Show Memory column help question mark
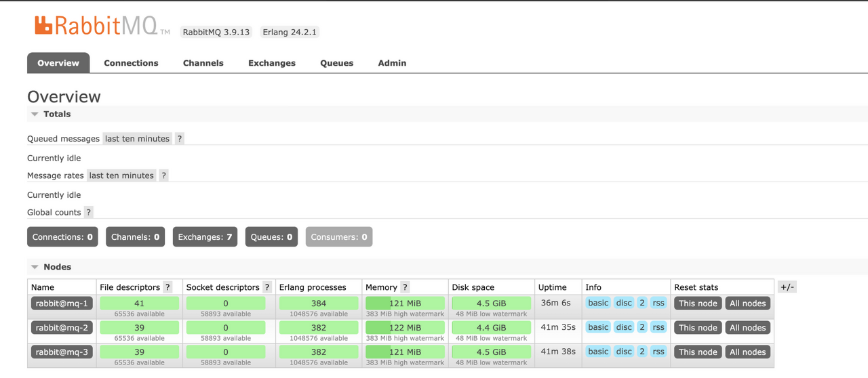The width and height of the screenshot is (868, 378). (405, 287)
